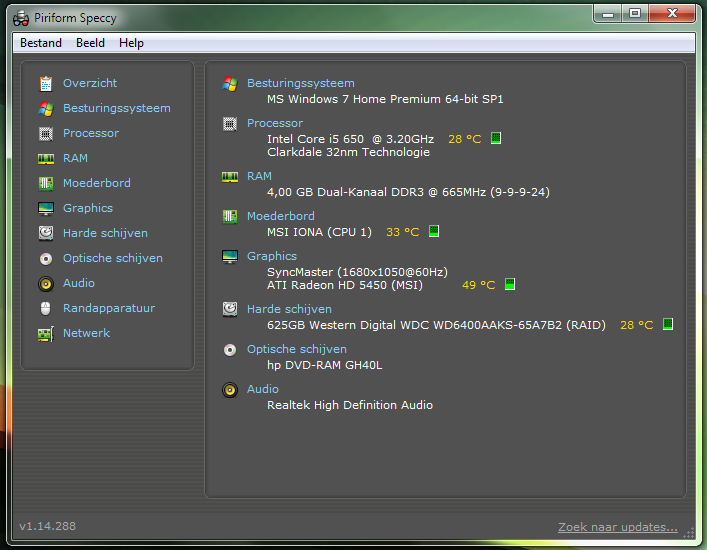Image resolution: width=707 pixels, height=550 pixels.
Task: Click the Harde schijven disk icon in sidebar
Action: (x=45, y=233)
